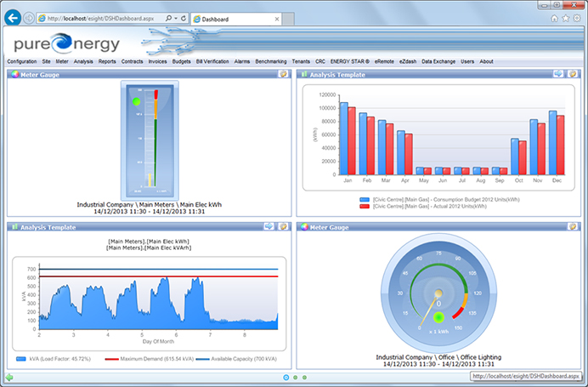The width and height of the screenshot is (588, 387).
Task: Select the first dashboard page indicator dot
Action: tap(286, 376)
